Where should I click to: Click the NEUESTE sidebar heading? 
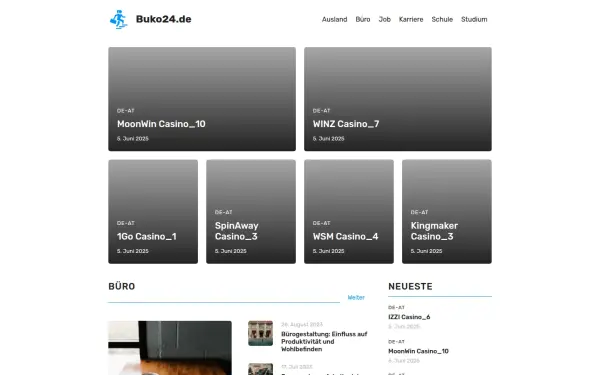pos(410,287)
